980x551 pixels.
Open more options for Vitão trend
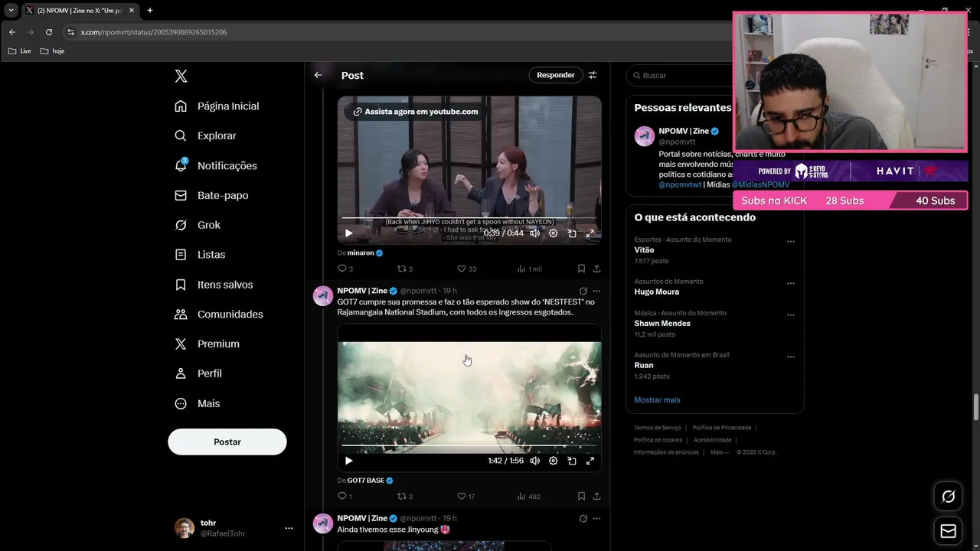(791, 242)
